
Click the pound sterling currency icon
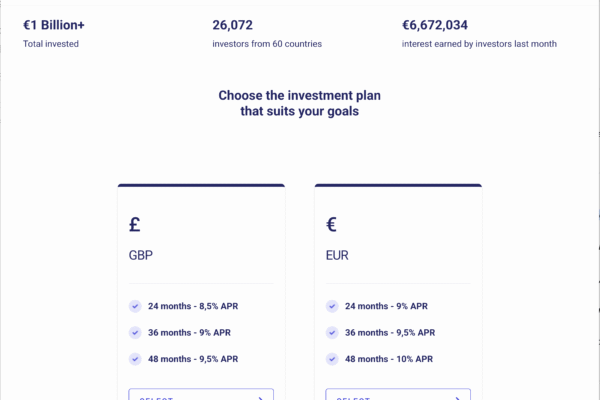pos(135,225)
